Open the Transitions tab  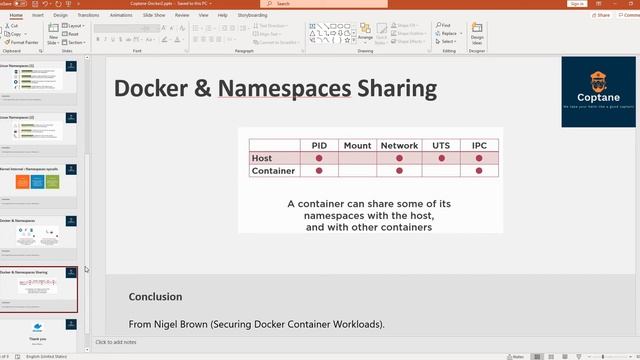(88, 15)
